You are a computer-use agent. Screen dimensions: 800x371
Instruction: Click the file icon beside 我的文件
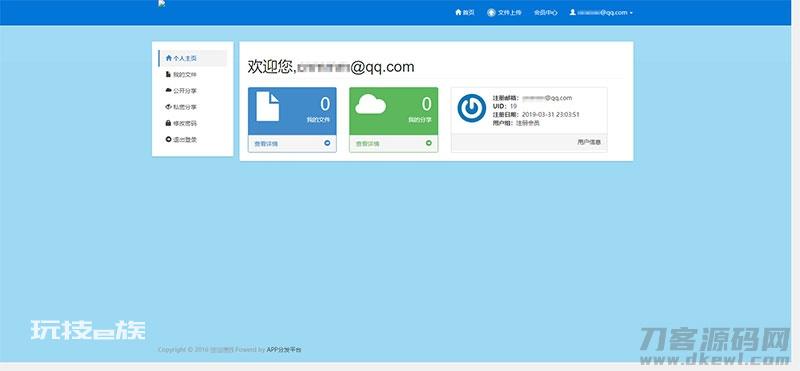168,75
